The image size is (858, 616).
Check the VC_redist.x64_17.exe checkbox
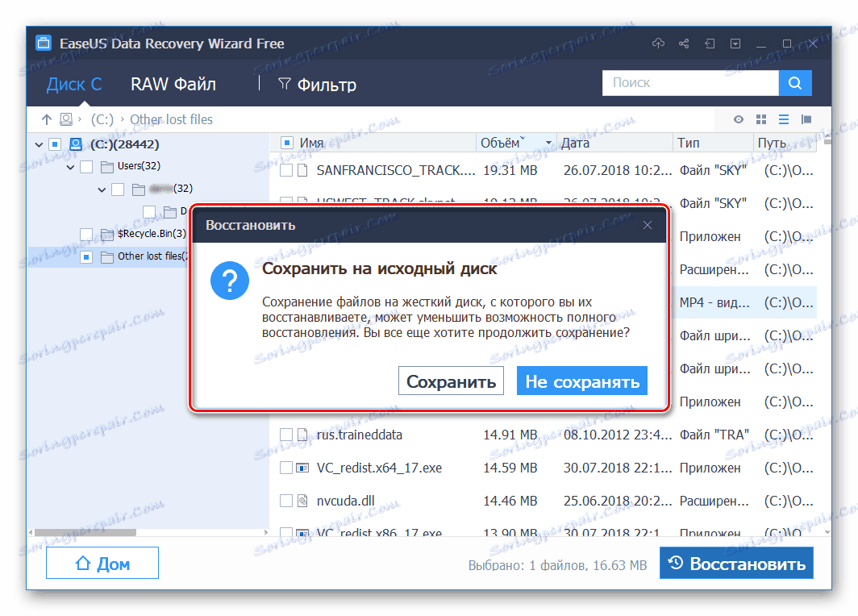286,468
